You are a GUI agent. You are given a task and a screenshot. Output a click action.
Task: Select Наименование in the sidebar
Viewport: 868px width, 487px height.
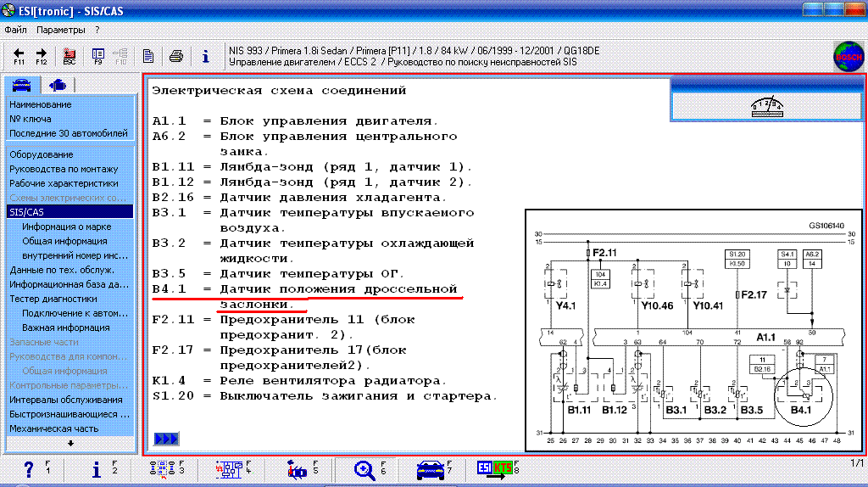(x=41, y=104)
